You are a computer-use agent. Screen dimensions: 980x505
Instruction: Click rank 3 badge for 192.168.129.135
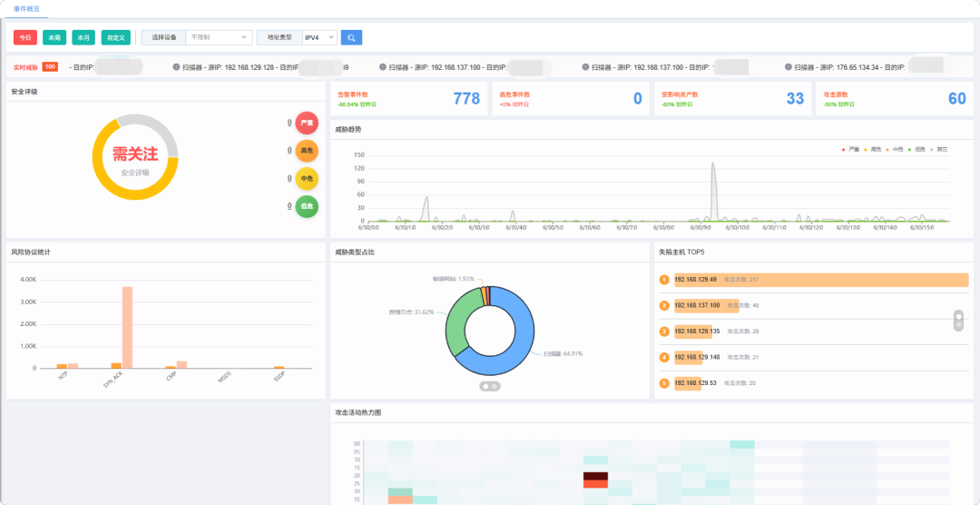pyautogui.click(x=664, y=331)
